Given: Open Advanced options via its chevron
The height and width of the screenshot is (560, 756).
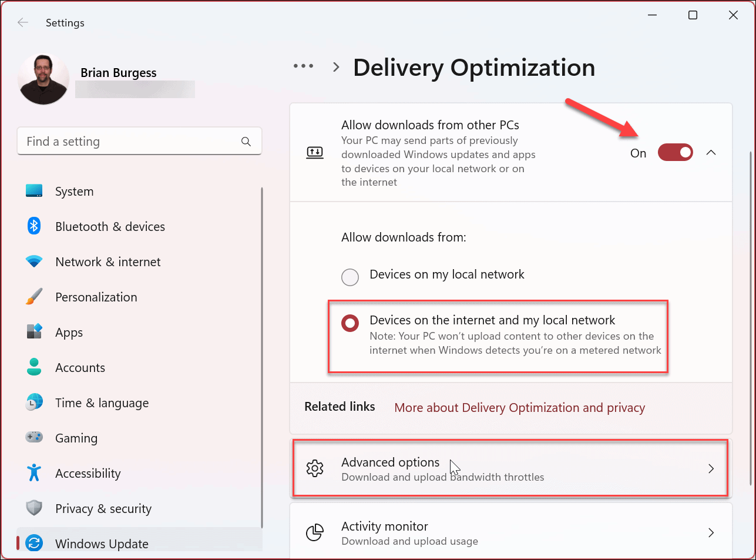Looking at the screenshot, I should tap(711, 468).
